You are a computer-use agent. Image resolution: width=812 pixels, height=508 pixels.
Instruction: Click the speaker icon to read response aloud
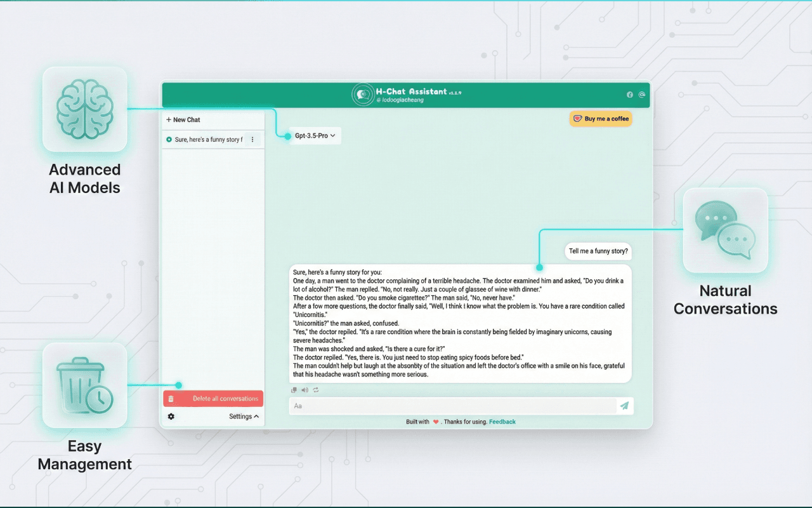(304, 389)
